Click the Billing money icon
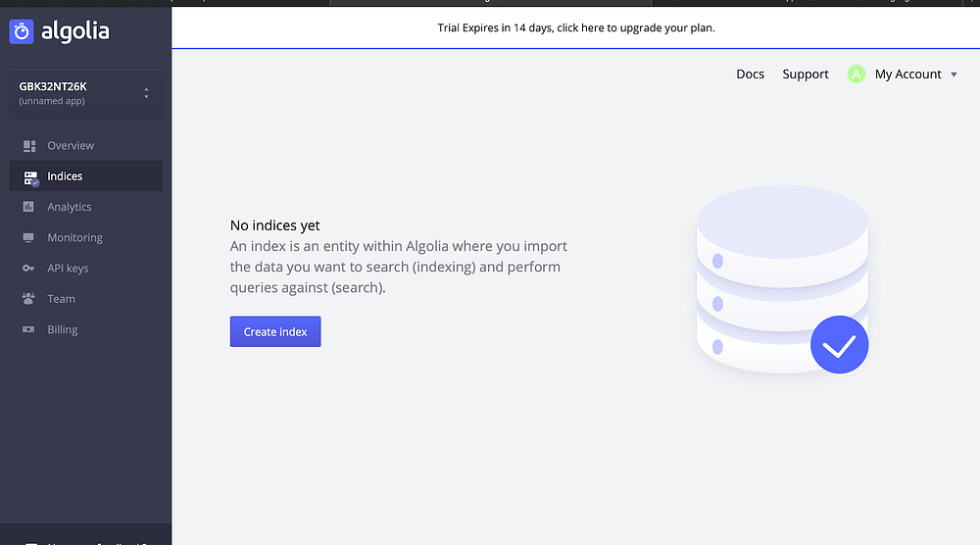The height and width of the screenshot is (545, 980). tap(28, 329)
